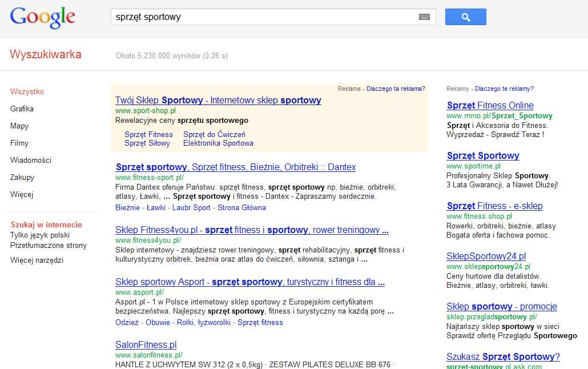Screen dimensions: 588x369
Task: Open the 'Sklep Fitness4you.pl' result title
Action: tap(252, 230)
